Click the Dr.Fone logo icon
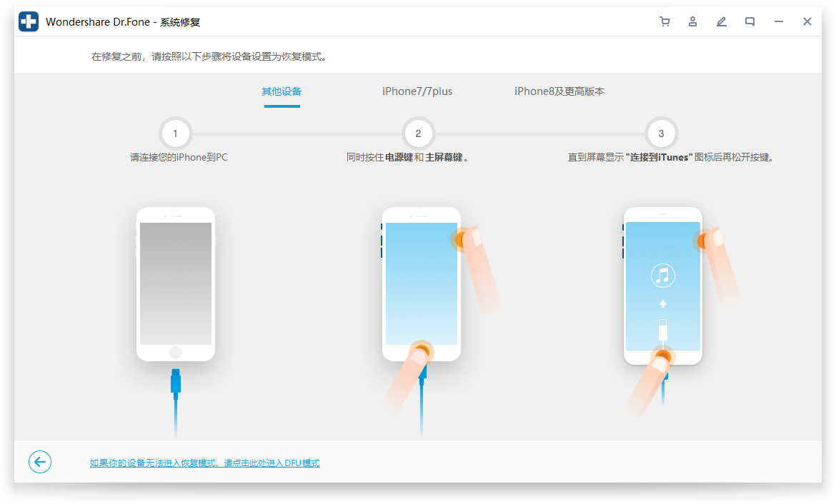The height and width of the screenshot is (504, 836). click(29, 22)
